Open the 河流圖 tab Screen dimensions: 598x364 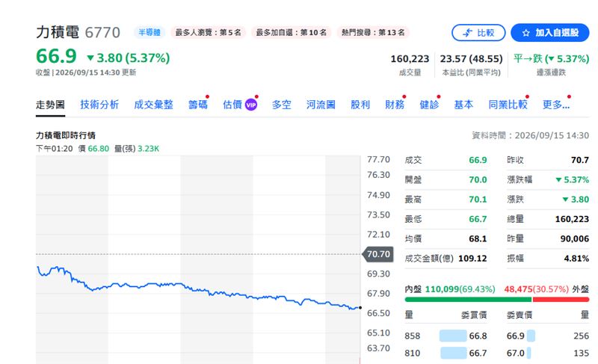click(x=321, y=105)
